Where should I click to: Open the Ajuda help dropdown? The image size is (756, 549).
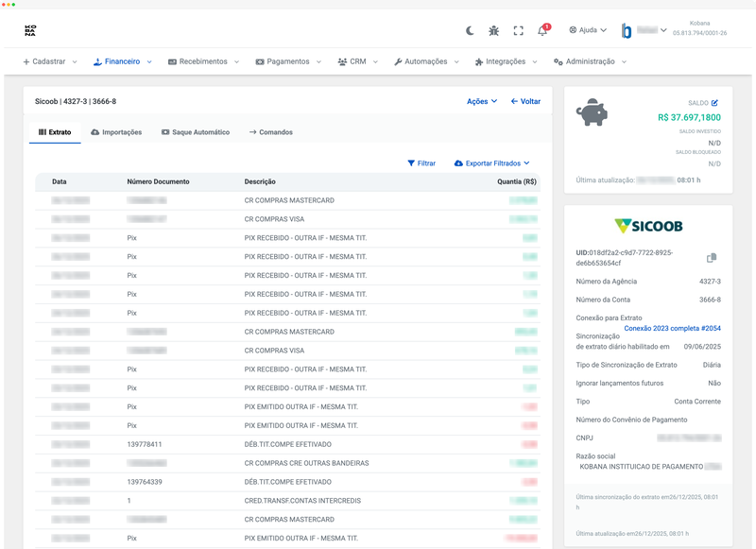[588, 30]
